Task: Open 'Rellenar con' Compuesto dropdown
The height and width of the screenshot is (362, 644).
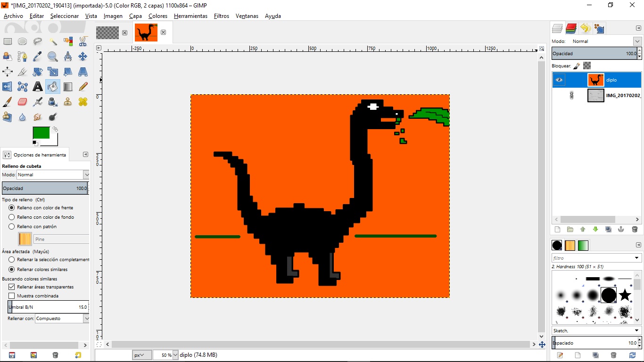Action: point(62,319)
